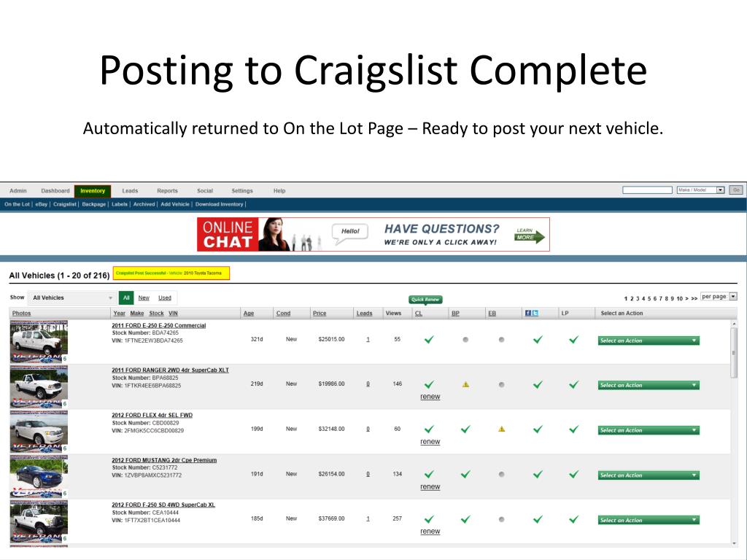Open the Archived submenu link
The width and height of the screenshot is (747, 560).
tap(144, 204)
